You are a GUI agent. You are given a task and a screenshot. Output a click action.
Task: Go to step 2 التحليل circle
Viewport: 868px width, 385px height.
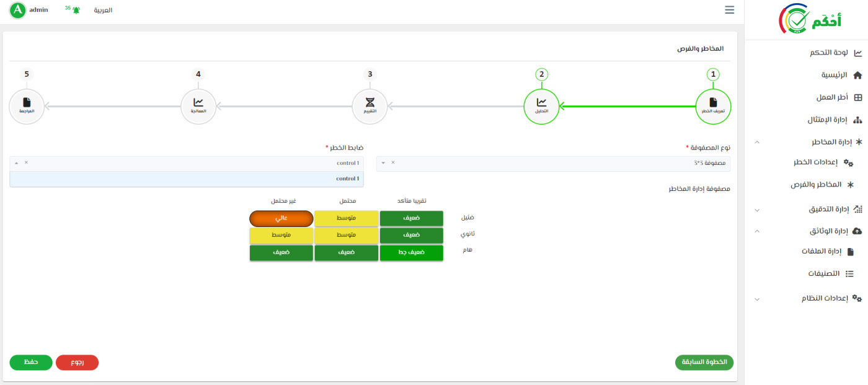coord(541,107)
